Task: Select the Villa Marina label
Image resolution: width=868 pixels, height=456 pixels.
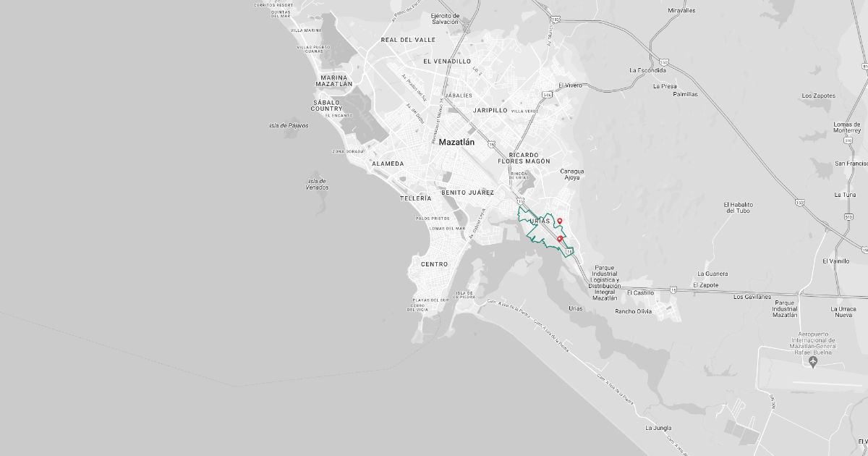Action: (x=306, y=30)
